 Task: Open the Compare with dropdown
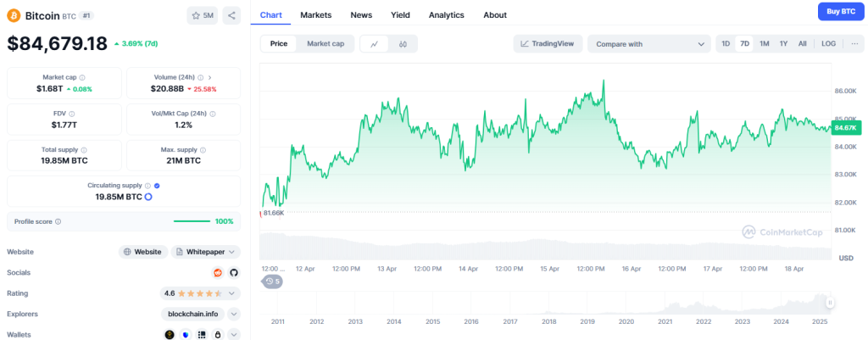648,44
